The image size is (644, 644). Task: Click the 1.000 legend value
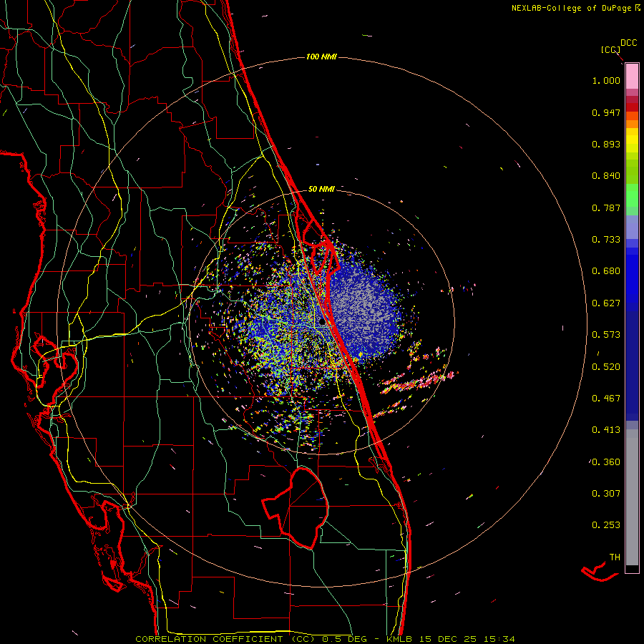pos(606,80)
